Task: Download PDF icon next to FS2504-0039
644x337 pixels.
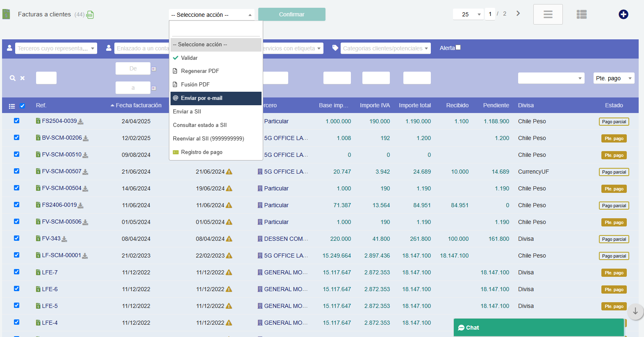Action: click(x=81, y=122)
